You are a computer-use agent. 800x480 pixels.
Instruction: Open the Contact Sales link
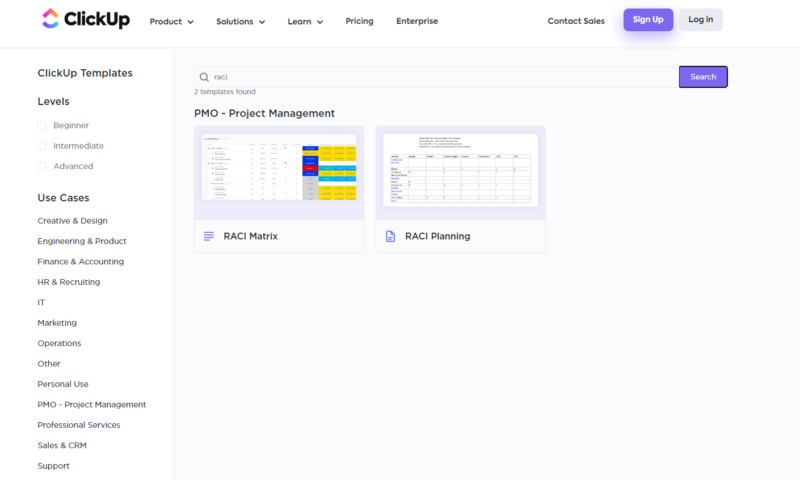coord(576,21)
